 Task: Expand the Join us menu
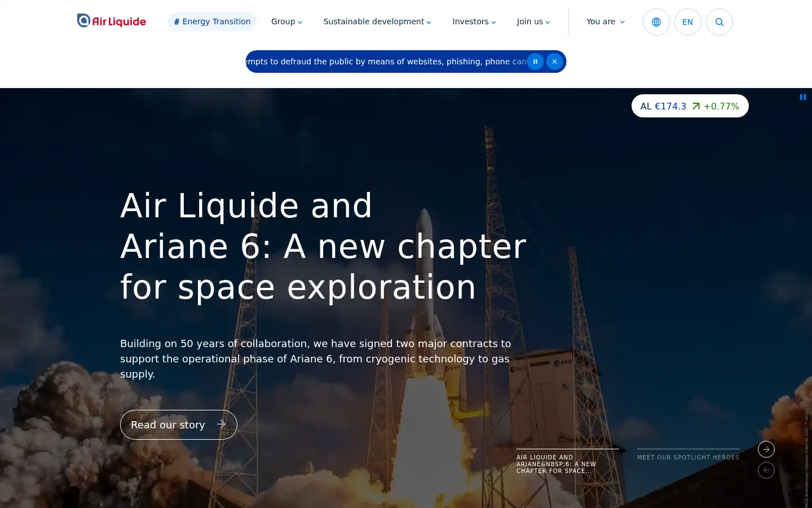533,21
